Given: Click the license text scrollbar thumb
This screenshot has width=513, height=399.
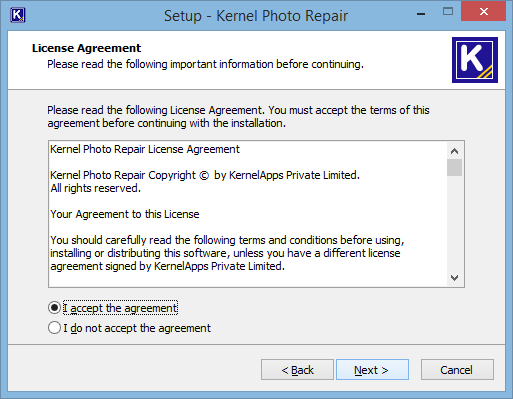Looking at the screenshot, I should pos(454,167).
